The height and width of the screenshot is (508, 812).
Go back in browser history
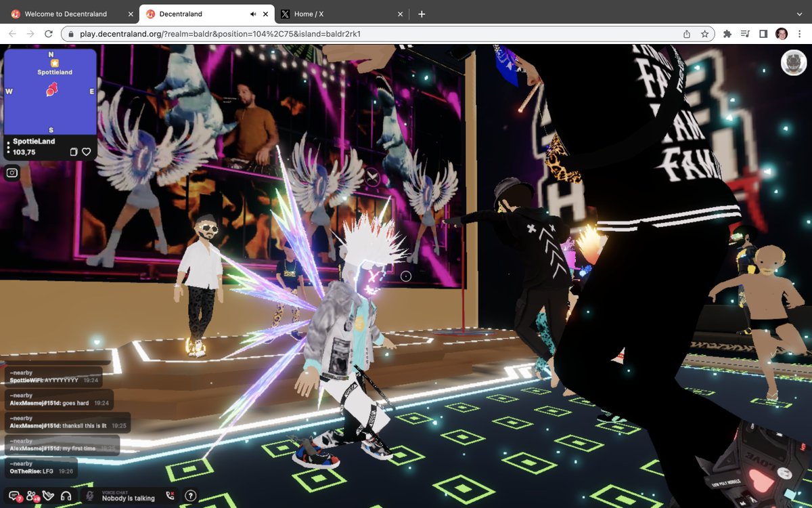coord(12,34)
